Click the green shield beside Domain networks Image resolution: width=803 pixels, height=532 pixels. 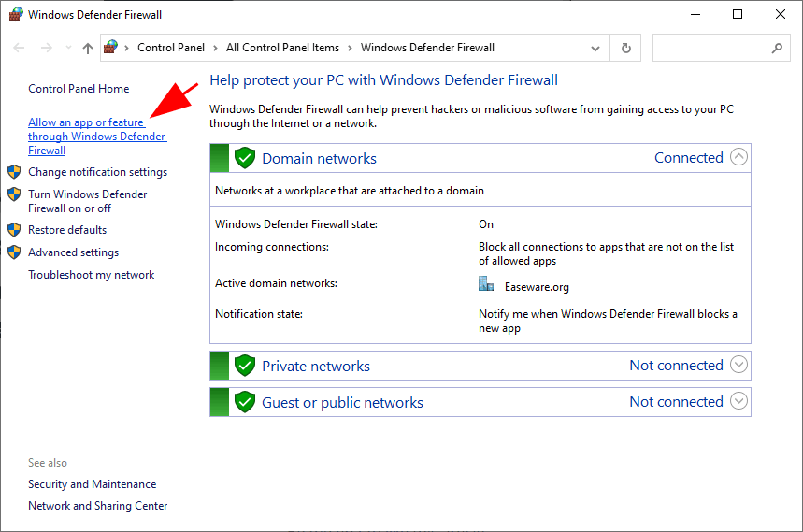coord(245,158)
